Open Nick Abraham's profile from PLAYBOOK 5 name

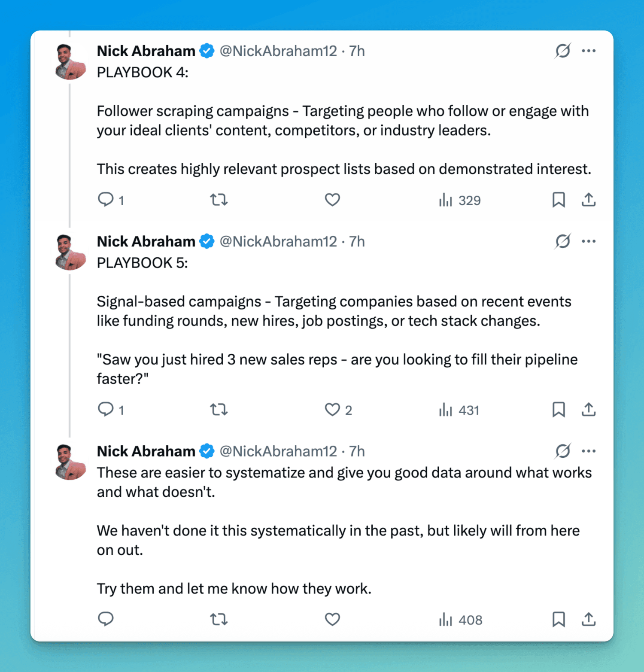coord(146,241)
